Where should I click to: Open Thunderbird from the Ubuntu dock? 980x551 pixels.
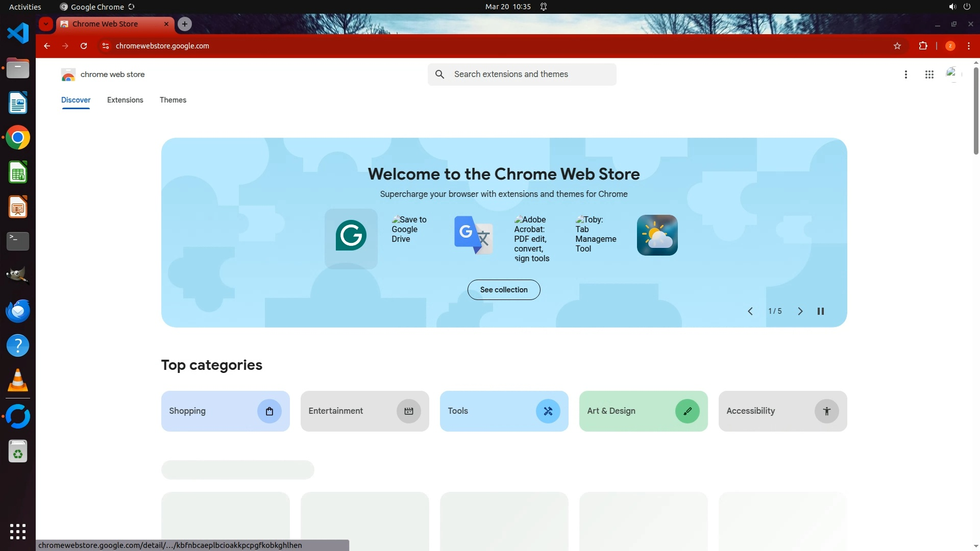(x=18, y=311)
